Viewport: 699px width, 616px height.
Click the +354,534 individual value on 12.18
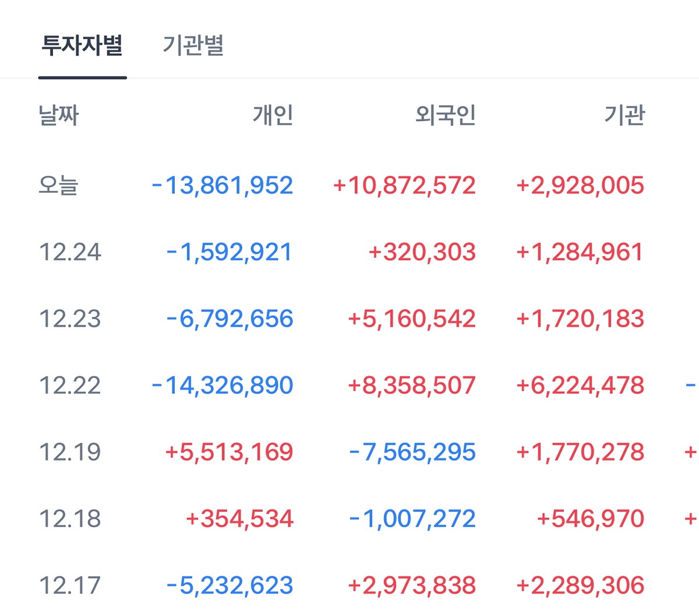point(239,519)
